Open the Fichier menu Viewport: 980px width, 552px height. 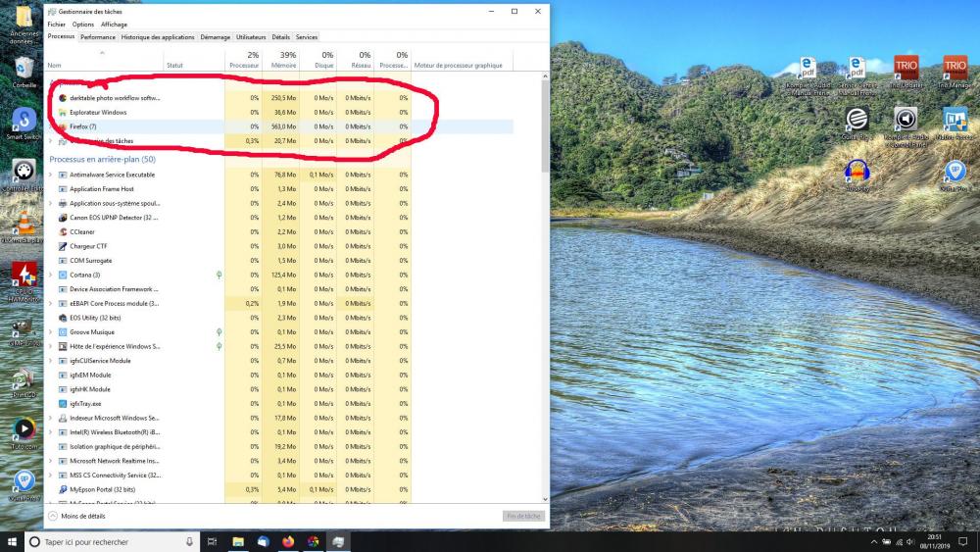tap(56, 25)
